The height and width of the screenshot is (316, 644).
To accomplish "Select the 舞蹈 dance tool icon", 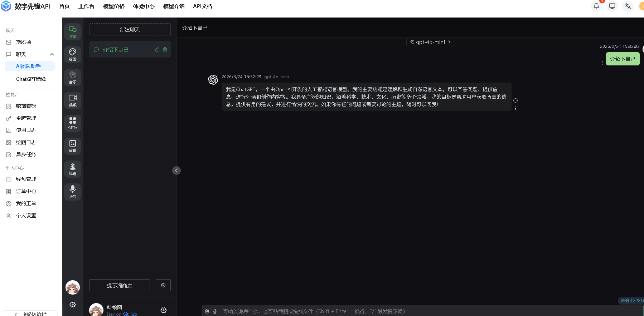I will pyautogui.click(x=73, y=169).
